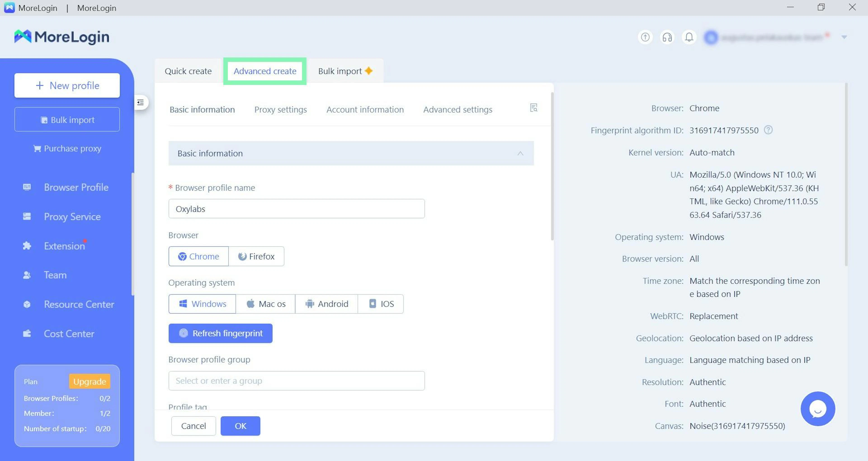The image size is (868, 461).
Task: Click the WebRTC value Replacement
Action: [713, 316]
